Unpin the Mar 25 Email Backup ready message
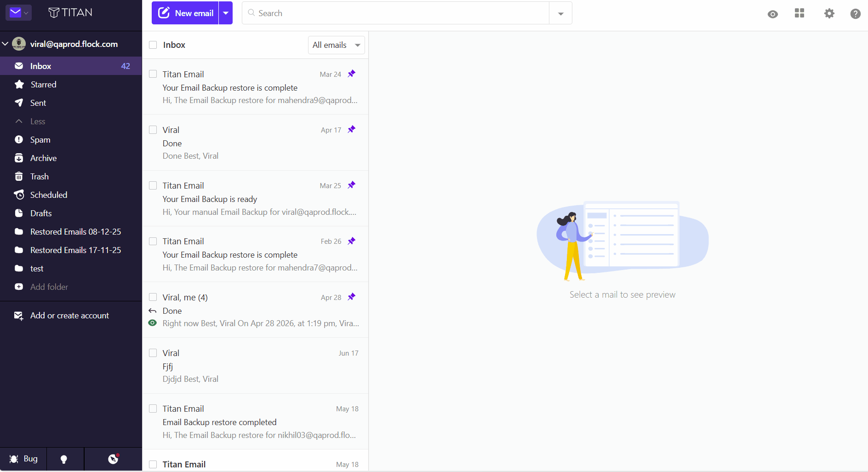Viewport: 868px width, 472px height. click(352, 185)
